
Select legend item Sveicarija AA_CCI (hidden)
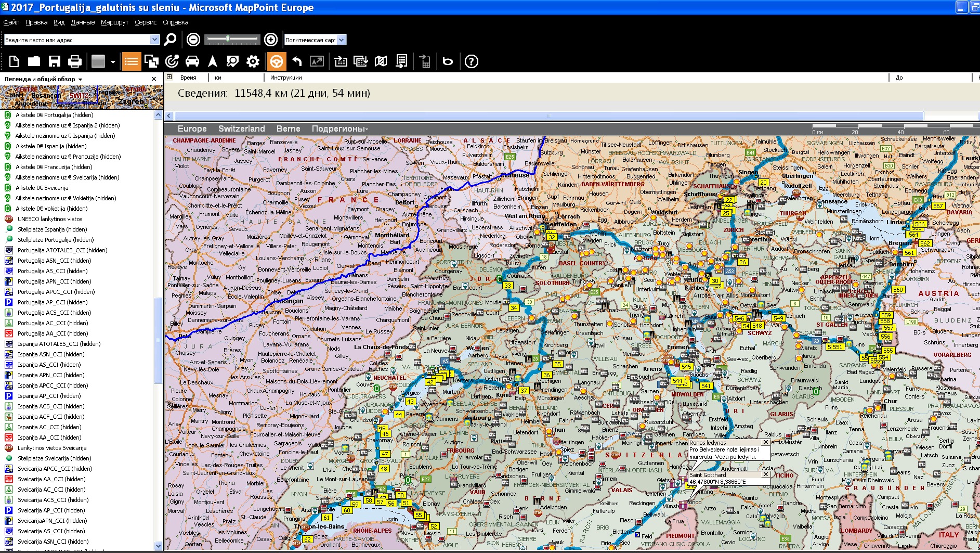coord(51,479)
